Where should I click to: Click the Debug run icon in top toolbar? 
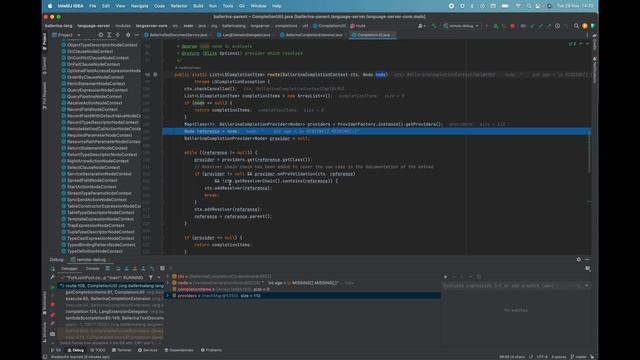point(496,26)
